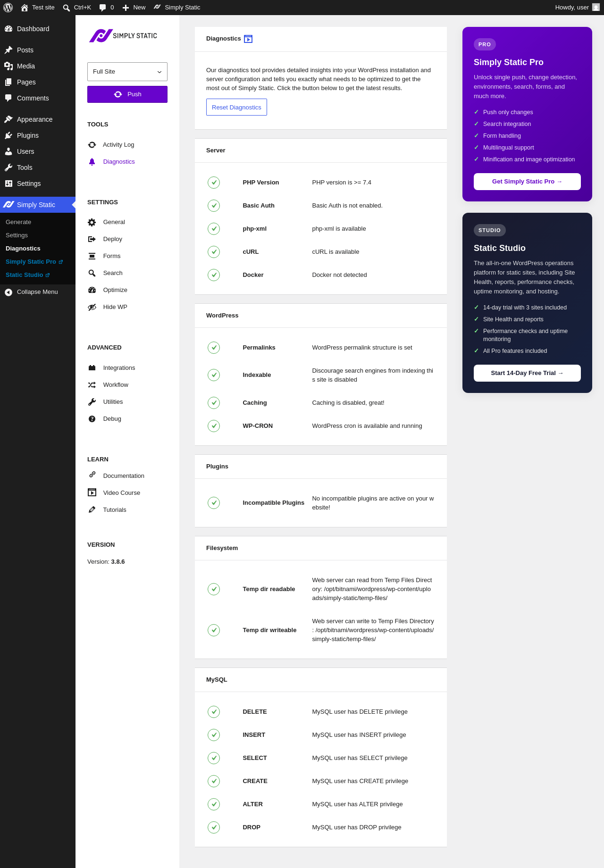This screenshot has height=868, width=604.
Task: Click the Activity Log refresh icon
Action: pyautogui.click(x=92, y=145)
